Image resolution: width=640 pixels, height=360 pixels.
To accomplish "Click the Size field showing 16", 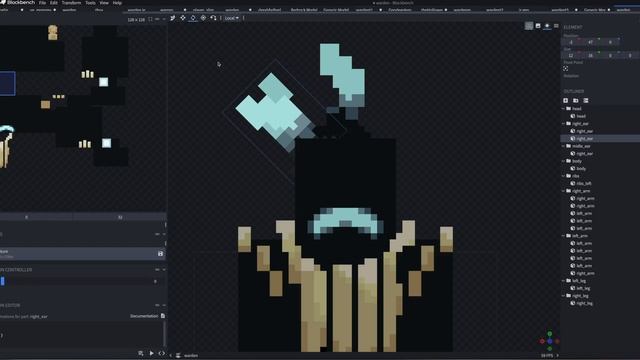I will click(x=591, y=56).
